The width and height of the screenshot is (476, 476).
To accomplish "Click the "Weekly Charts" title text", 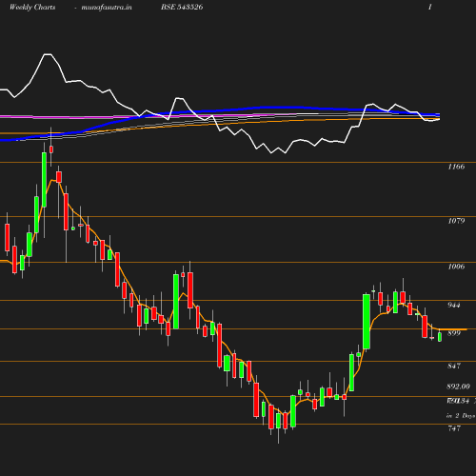I will (x=32, y=7).
